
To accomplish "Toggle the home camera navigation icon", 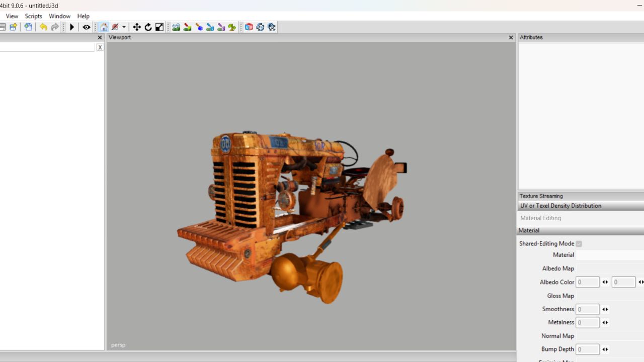I will tap(104, 27).
